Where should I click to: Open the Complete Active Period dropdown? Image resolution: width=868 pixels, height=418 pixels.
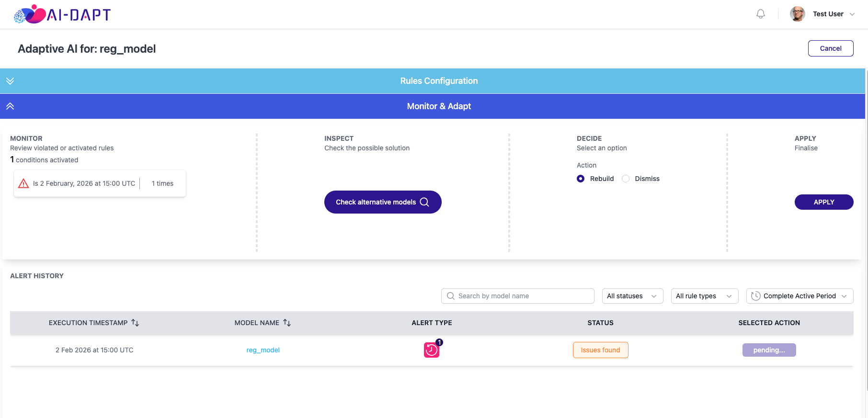click(800, 296)
